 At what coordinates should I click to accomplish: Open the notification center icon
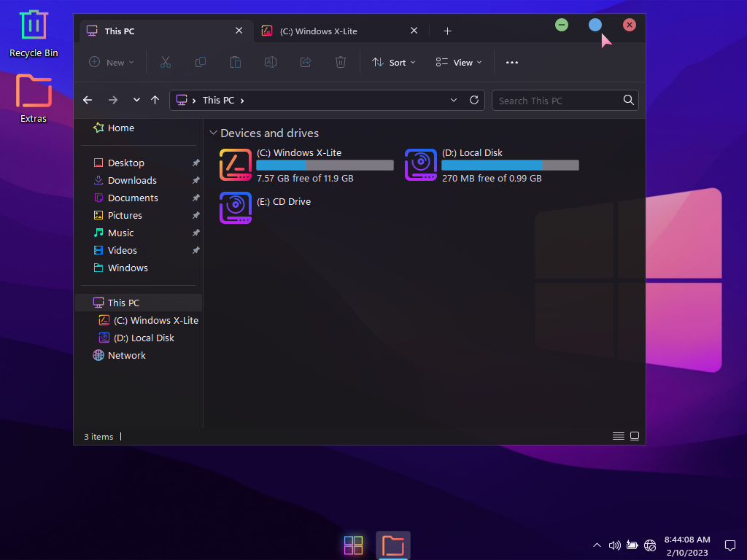pos(729,545)
